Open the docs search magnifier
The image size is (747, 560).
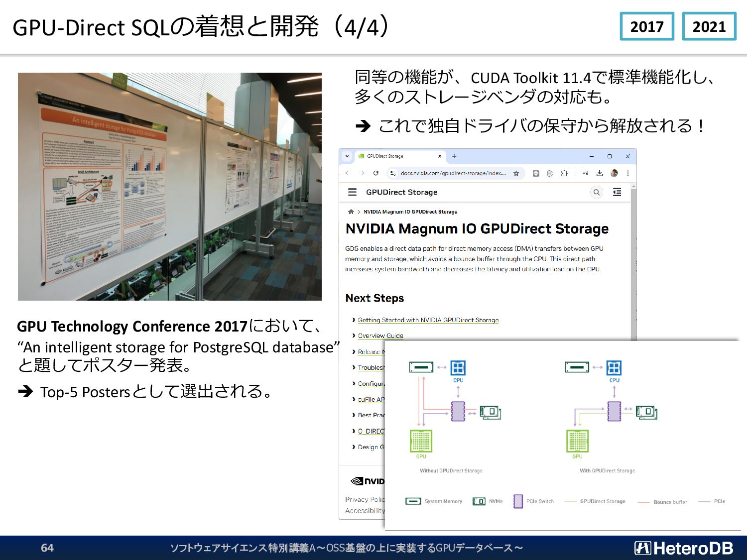tap(596, 192)
